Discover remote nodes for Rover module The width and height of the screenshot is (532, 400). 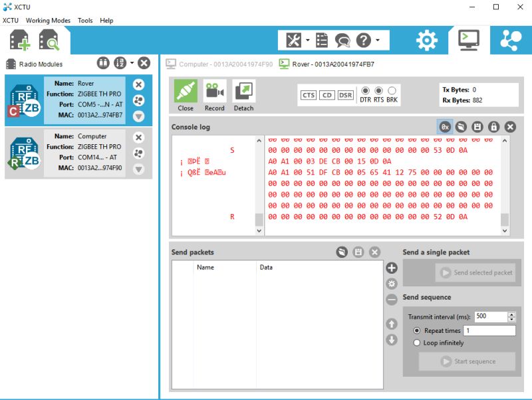click(x=138, y=100)
